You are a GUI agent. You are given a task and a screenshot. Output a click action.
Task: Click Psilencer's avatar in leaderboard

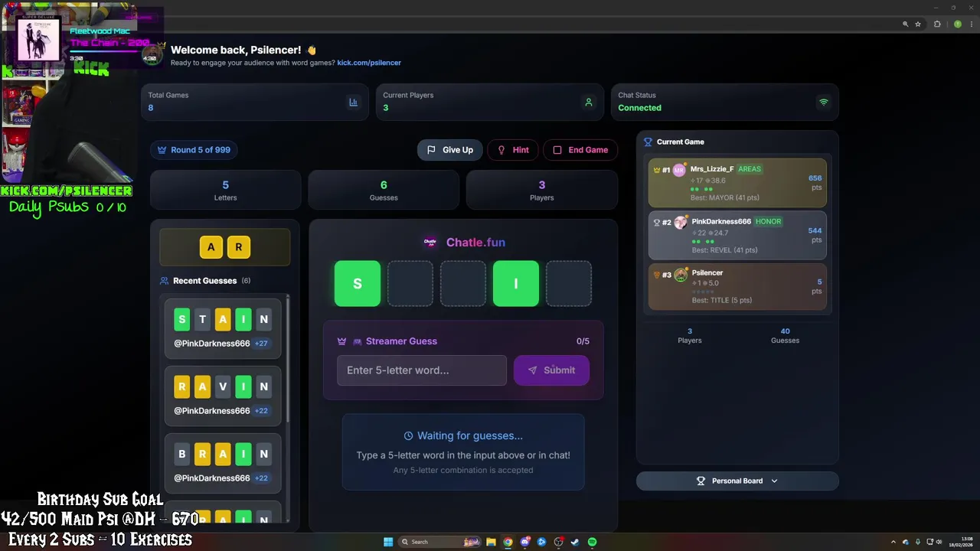point(681,275)
